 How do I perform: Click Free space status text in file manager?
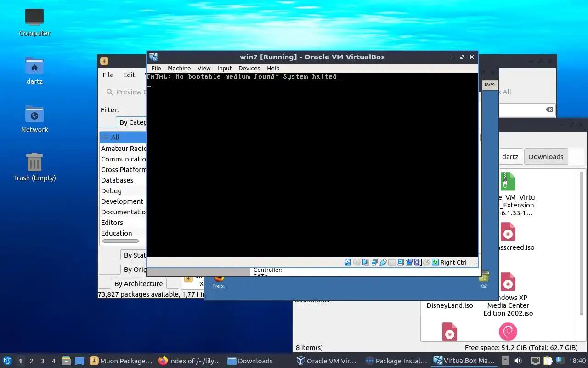click(x=521, y=348)
